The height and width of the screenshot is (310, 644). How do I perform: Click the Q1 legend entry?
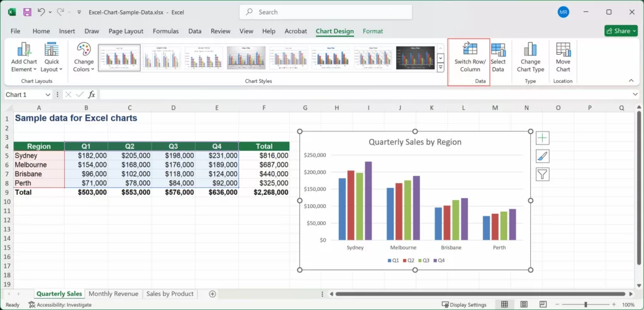click(394, 260)
